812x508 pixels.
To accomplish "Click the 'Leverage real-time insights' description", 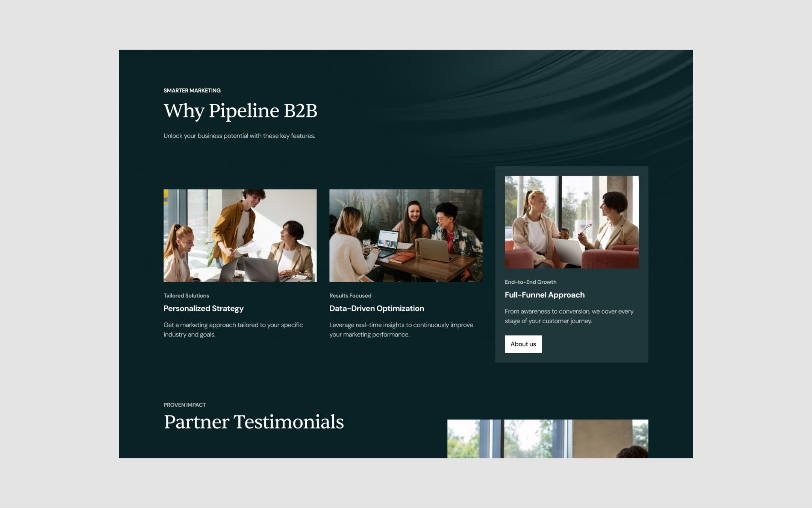I will point(401,330).
